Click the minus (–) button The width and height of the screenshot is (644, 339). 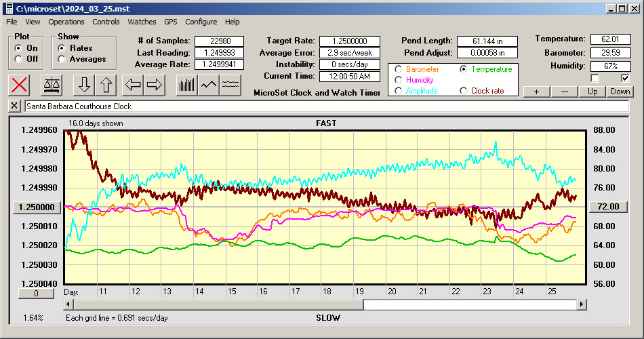(x=564, y=92)
